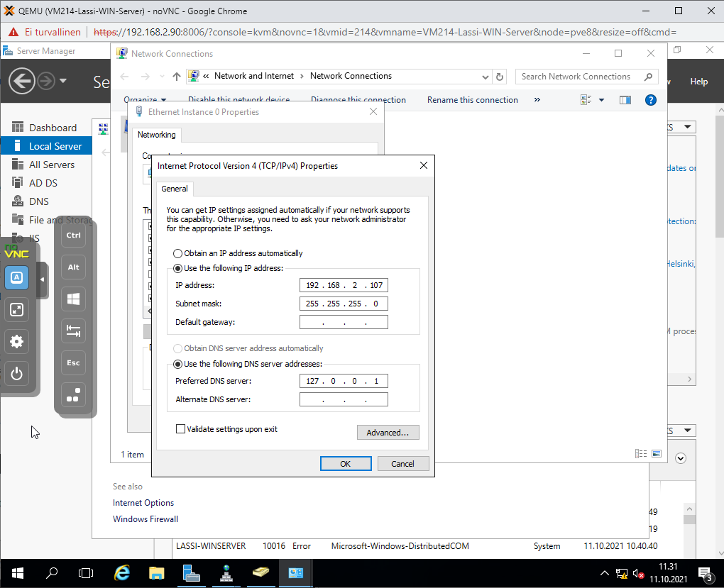The height and width of the screenshot is (588, 724).
Task: Confirm IPv4 settings with OK
Action: tap(346, 464)
